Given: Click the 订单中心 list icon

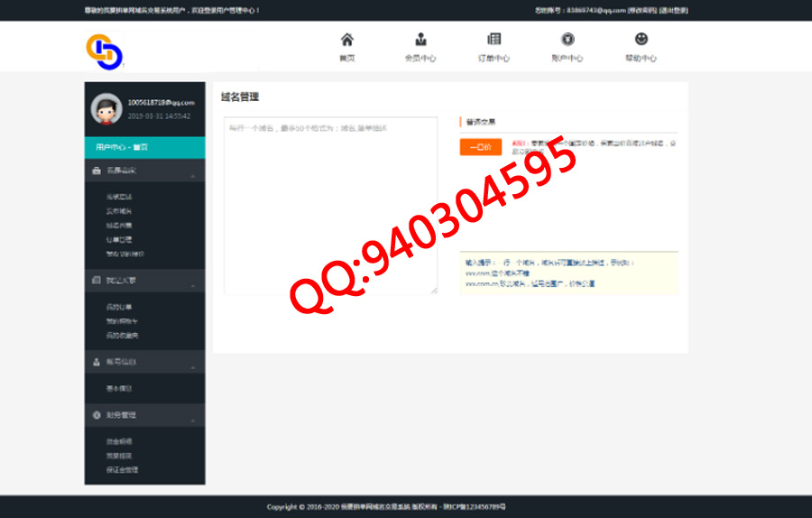Looking at the screenshot, I should click(494, 40).
